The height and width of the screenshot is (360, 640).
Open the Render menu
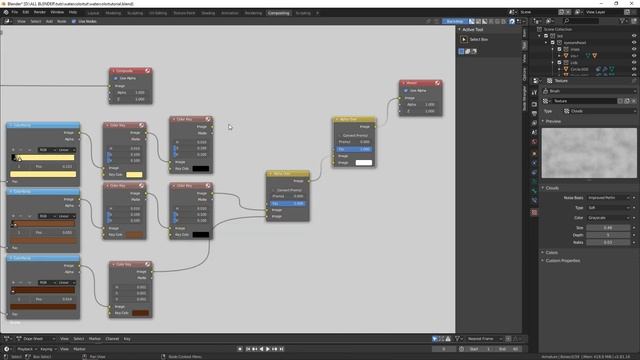tap(40, 12)
